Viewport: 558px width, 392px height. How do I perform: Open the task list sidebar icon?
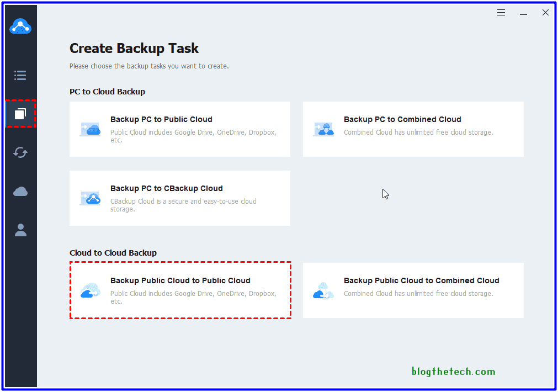(x=20, y=75)
